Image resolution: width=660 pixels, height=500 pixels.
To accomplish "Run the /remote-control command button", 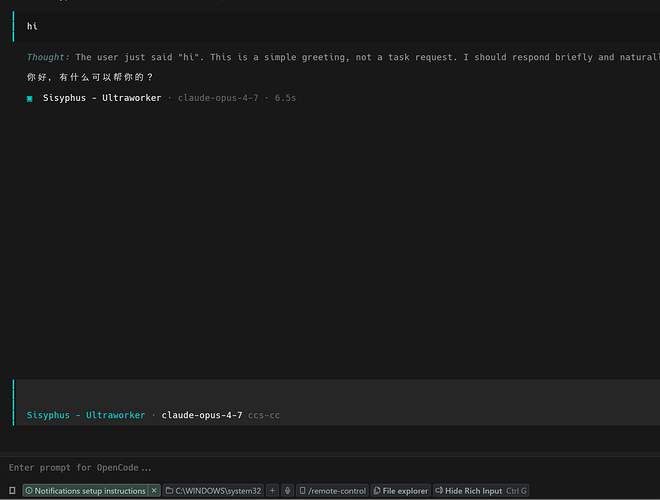I will pyautogui.click(x=333, y=491).
